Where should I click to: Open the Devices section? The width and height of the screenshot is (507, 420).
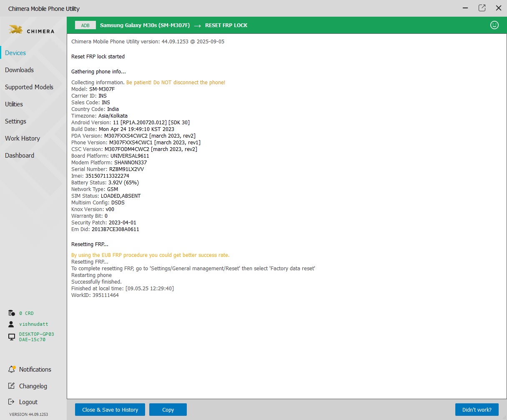pos(15,53)
